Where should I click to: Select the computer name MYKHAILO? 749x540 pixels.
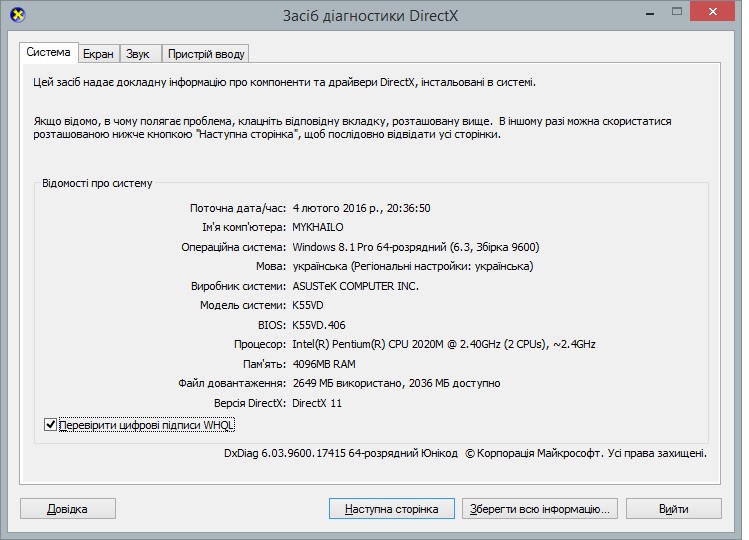[318, 227]
